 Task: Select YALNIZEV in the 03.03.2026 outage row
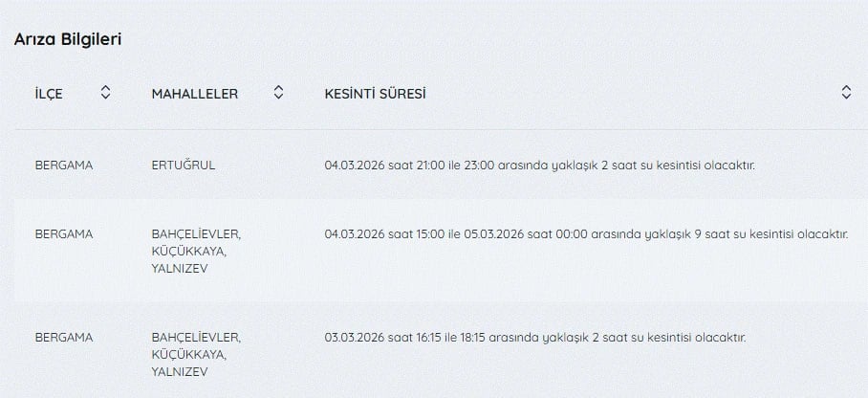(x=180, y=372)
